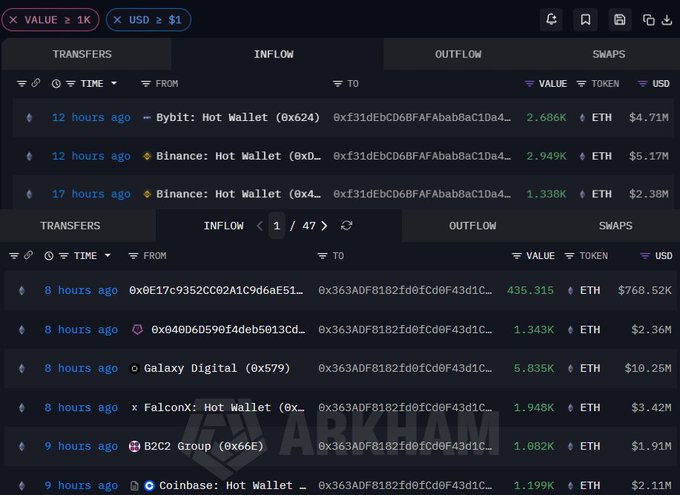Open FalconX: Hot Wallet sender
The image size is (680, 495).
[224, 408]
